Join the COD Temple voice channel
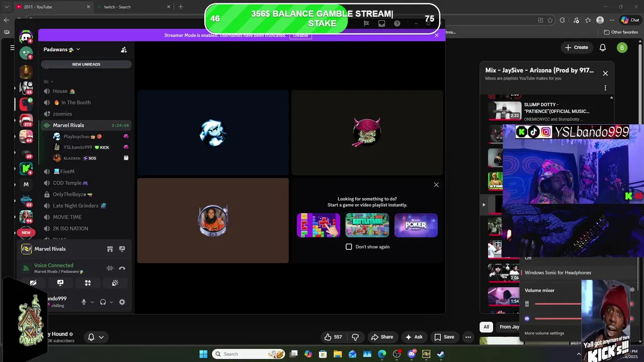 point(86,183)
